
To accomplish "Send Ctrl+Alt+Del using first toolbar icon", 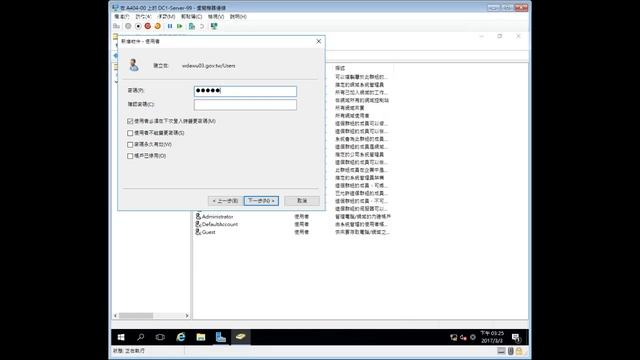I will pos(116,26).
